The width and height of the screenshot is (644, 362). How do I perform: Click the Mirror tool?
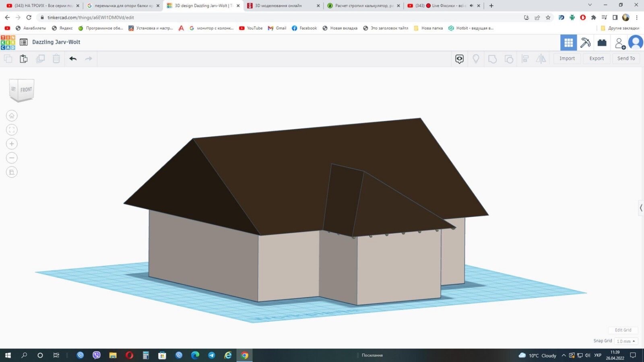point(541,59)
